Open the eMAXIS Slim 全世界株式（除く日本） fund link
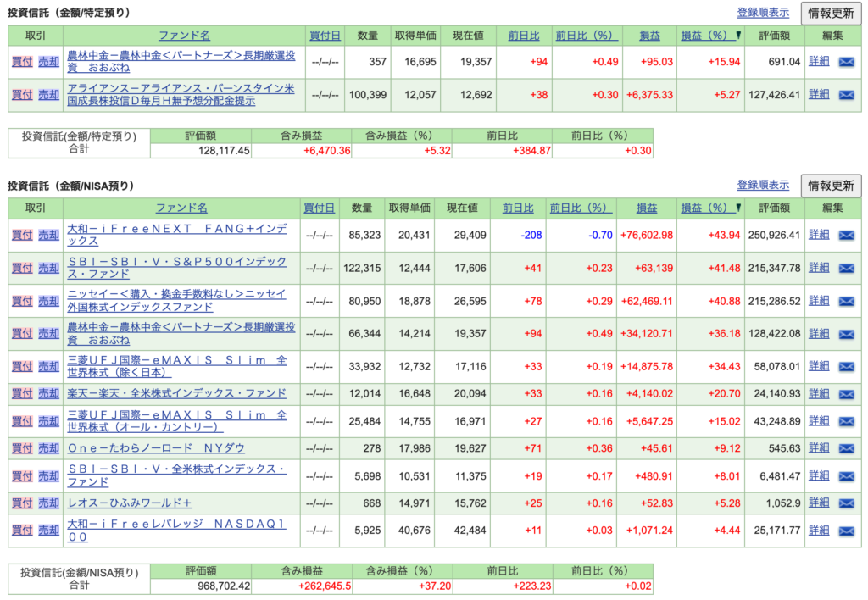 click(176, 366)
